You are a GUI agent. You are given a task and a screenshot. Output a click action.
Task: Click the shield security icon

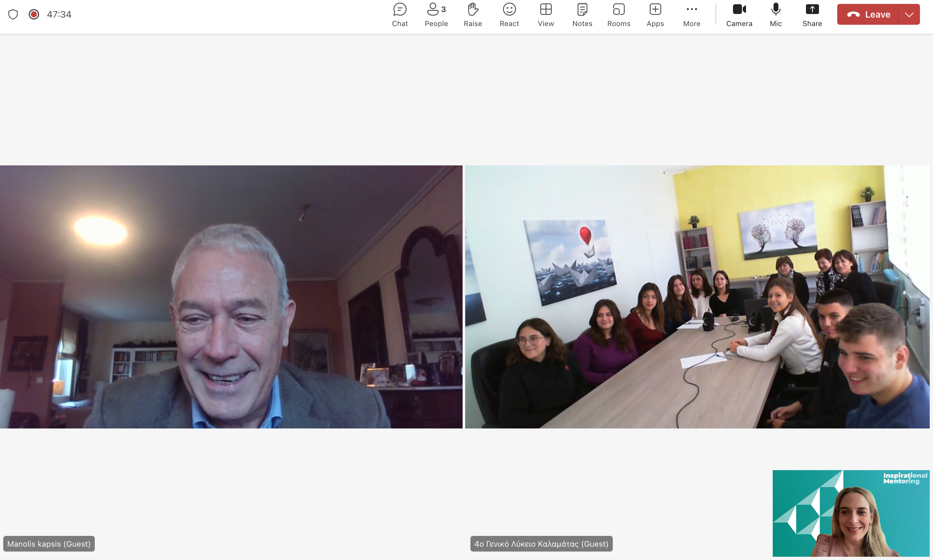pyautogui.click(x=13, y=14)
